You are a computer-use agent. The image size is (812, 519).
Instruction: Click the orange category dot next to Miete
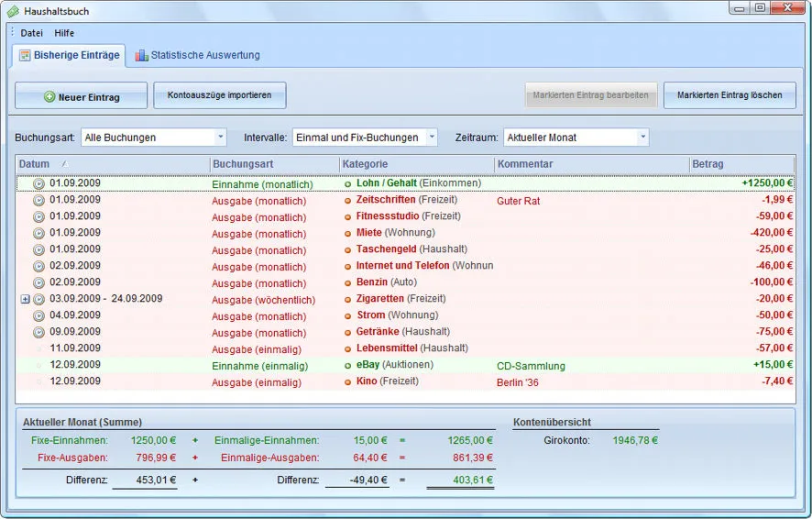pyautogui.click(x=348, y=233)
